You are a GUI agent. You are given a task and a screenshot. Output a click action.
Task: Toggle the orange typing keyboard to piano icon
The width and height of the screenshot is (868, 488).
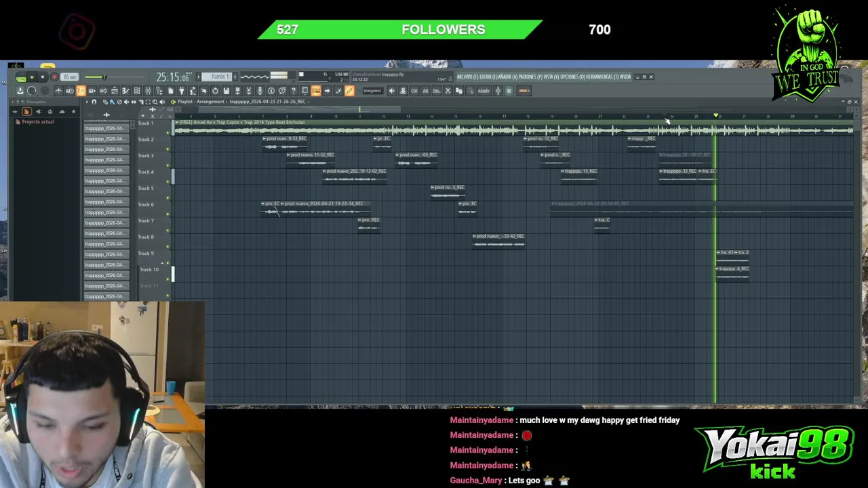pos(316,91)
